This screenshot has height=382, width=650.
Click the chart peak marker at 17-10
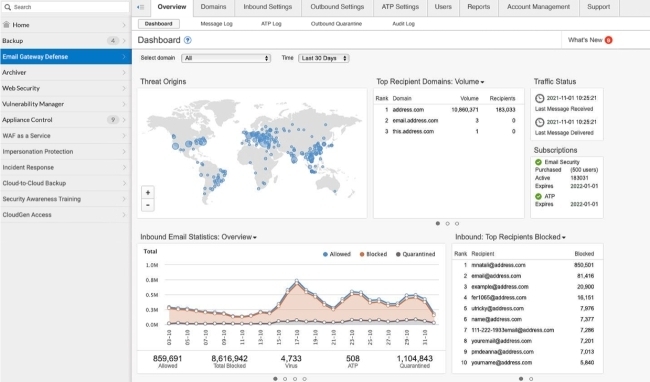tap(297, 281)
